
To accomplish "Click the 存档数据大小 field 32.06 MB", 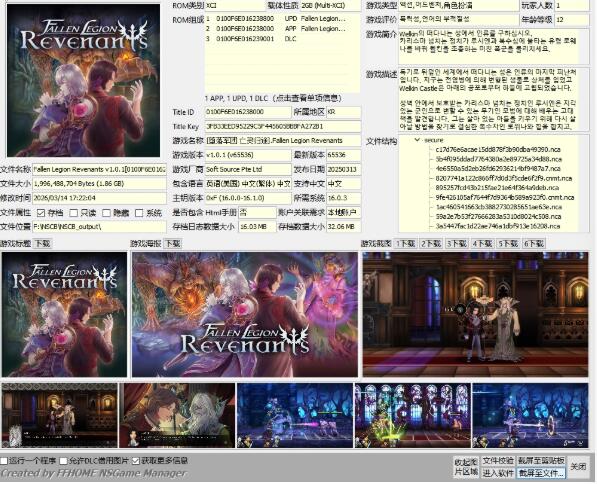I will [343, 227].
